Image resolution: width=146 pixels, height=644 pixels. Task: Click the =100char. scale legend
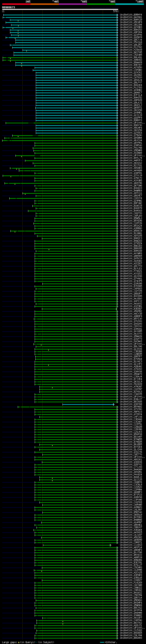pyautogui.click(x=108, y=642)
